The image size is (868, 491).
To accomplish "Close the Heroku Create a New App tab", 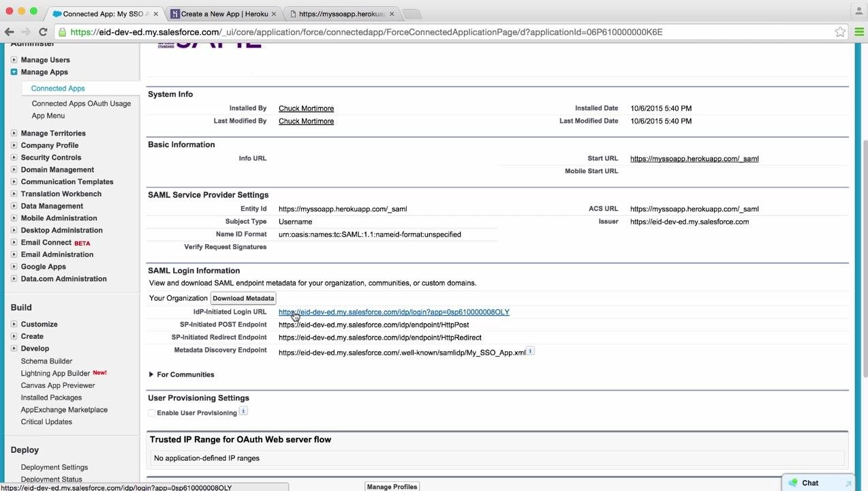I will click(x=274, y=14).
